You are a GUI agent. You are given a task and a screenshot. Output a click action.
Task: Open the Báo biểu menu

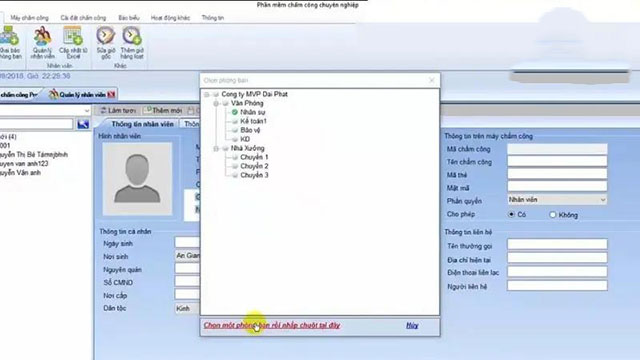pos(129,18)
